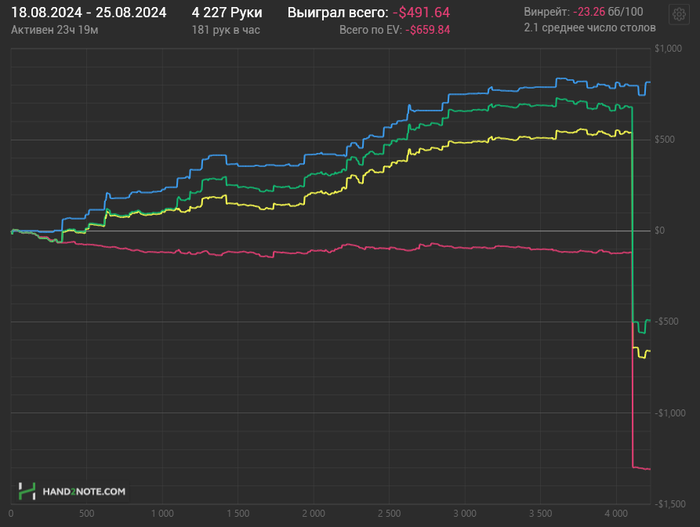
Task: Click the 3 000 hands x-axis label
Action: click(465, 514)
